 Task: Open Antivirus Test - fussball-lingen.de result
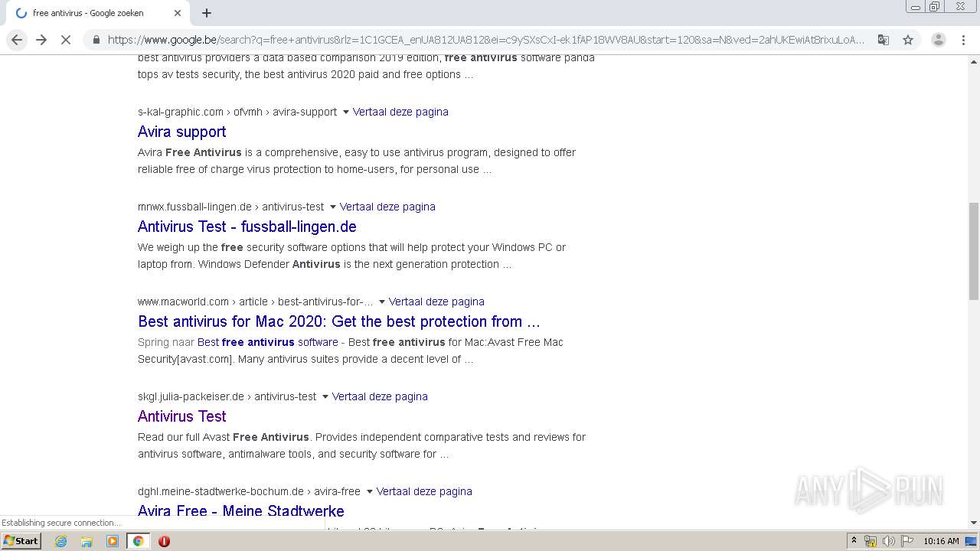[247, 227]
